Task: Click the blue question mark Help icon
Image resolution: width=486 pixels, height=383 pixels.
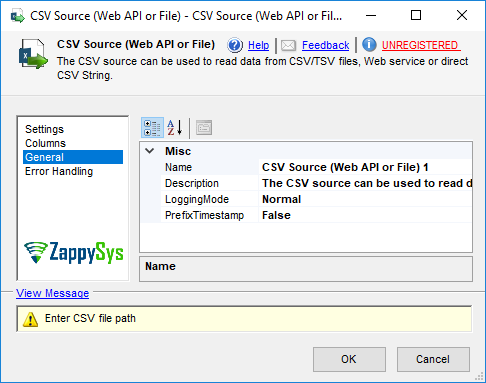Action: [x=235, y=45]
